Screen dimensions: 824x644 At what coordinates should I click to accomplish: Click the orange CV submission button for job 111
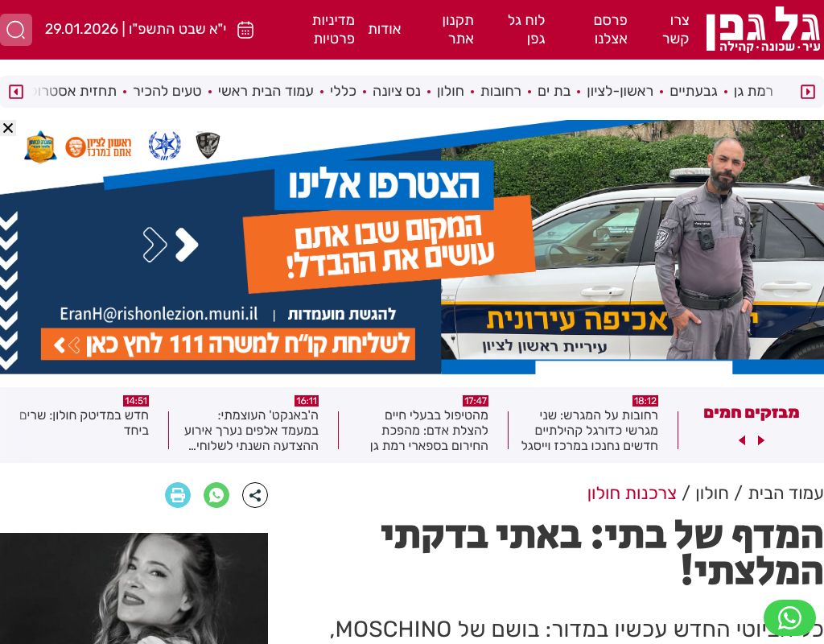coord(228,345)
